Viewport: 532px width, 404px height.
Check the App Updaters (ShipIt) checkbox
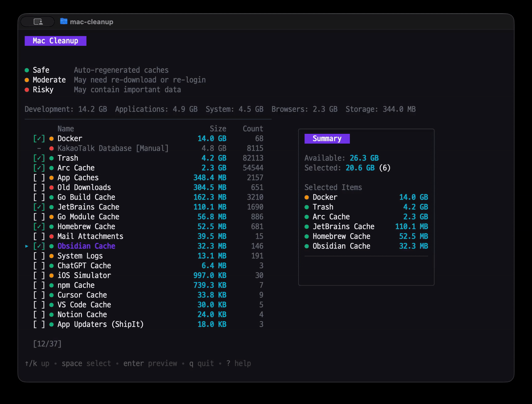pyautogui.click(x=39, y=324)
